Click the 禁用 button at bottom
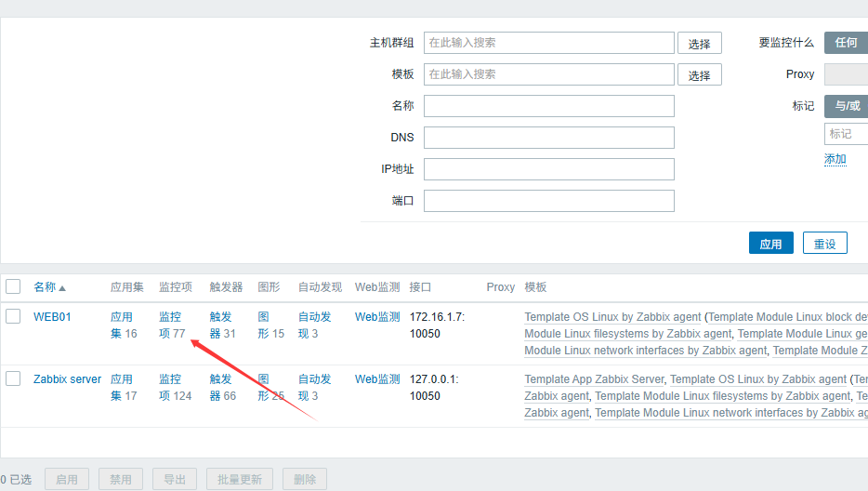 pos(121,479)
